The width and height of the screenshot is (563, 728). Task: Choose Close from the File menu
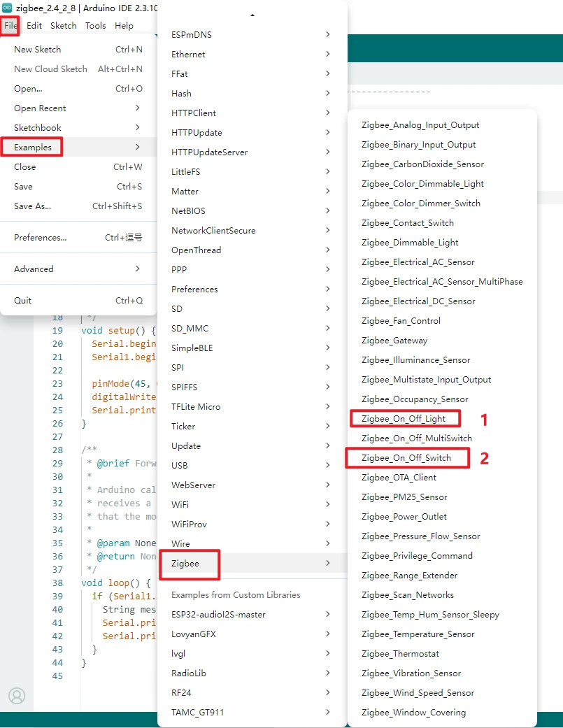point(78,166)
